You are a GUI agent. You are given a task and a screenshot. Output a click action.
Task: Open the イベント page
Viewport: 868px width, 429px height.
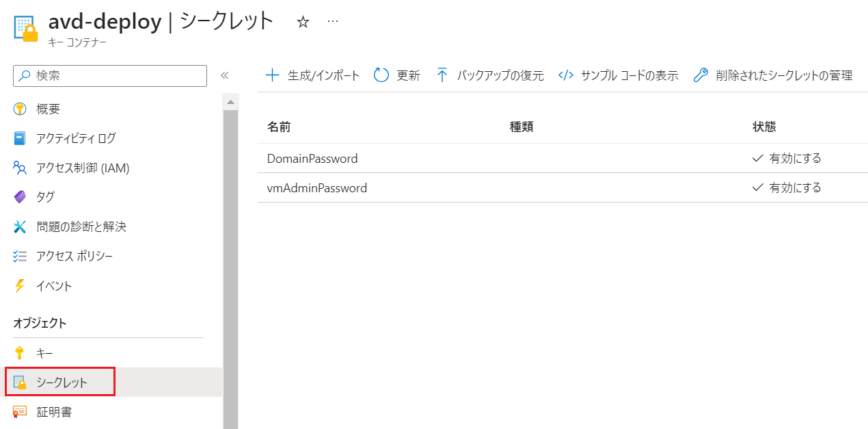tap(54, 286)
